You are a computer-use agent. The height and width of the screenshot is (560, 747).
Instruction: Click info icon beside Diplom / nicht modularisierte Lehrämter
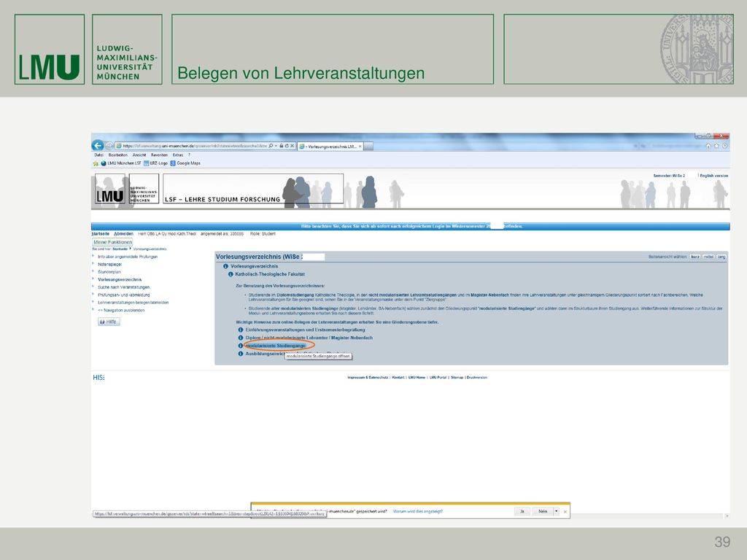tap(241, 338)
